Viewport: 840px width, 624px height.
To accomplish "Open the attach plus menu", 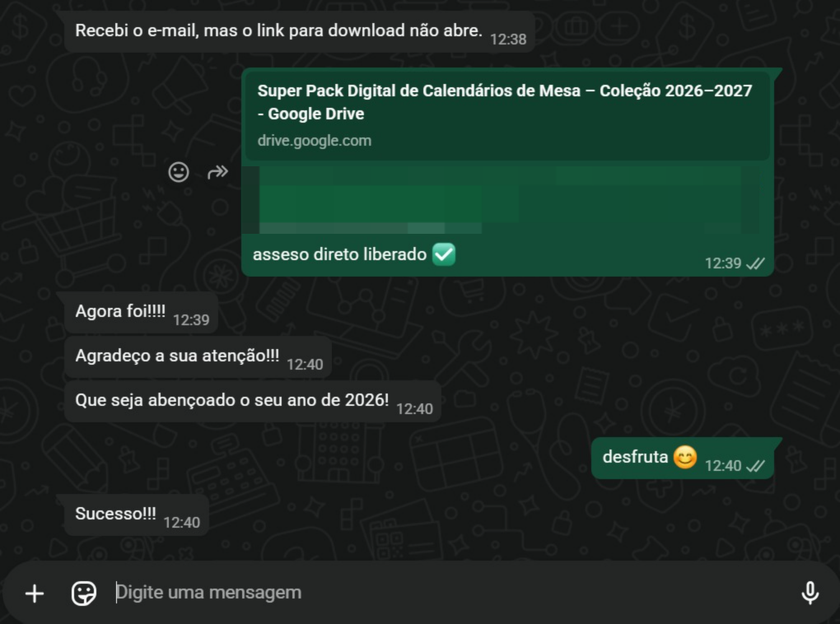I will tap(35, 593).
